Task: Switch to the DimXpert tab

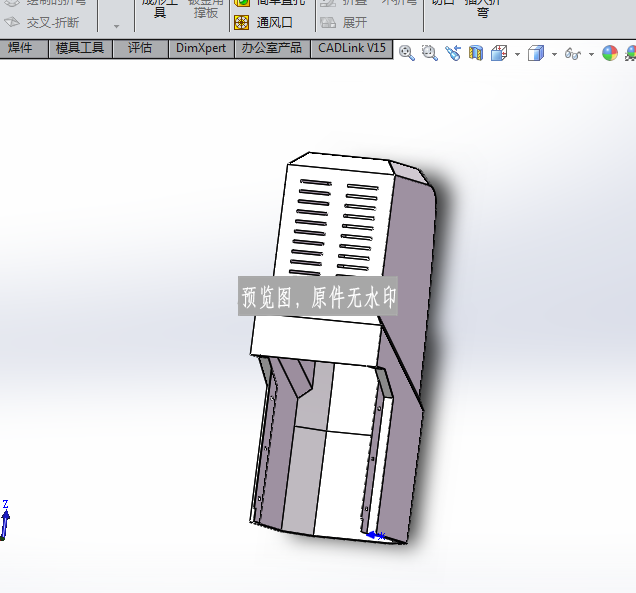Action: point(201,48)
